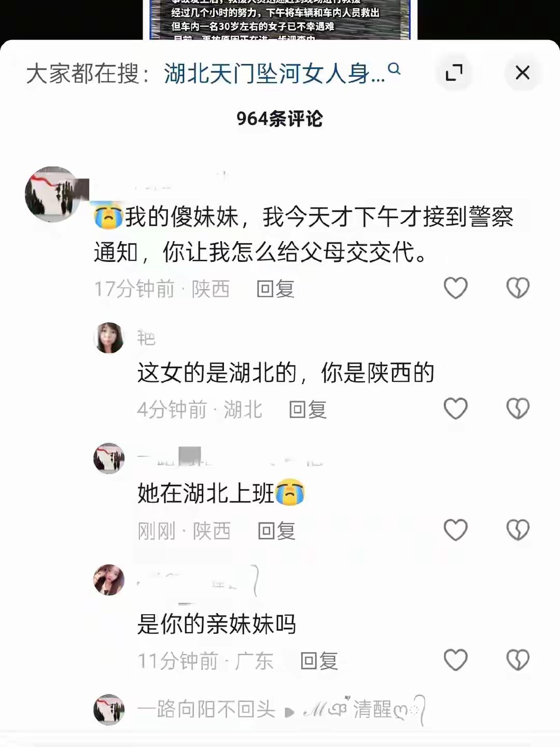560x747 pixels.
Task: Reply to the 湖北 comment posted 4分钟前
Action: pyautogui.click(x=307, y=410)
